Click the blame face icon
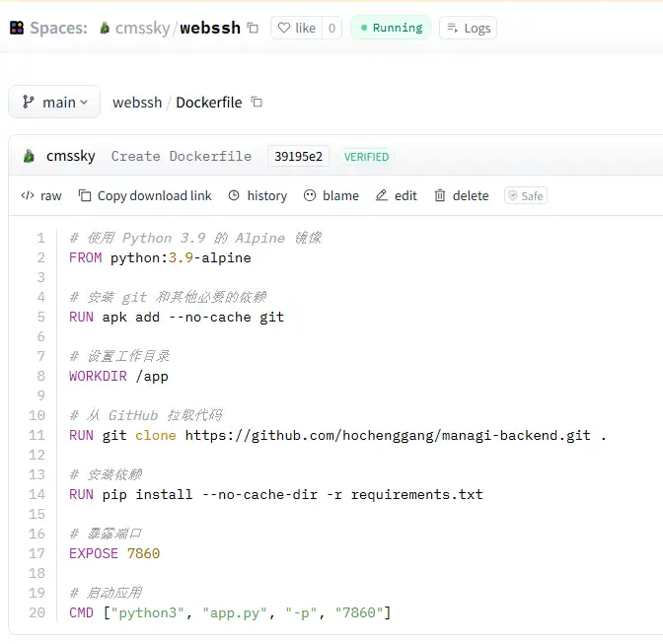 coord(310,195)
